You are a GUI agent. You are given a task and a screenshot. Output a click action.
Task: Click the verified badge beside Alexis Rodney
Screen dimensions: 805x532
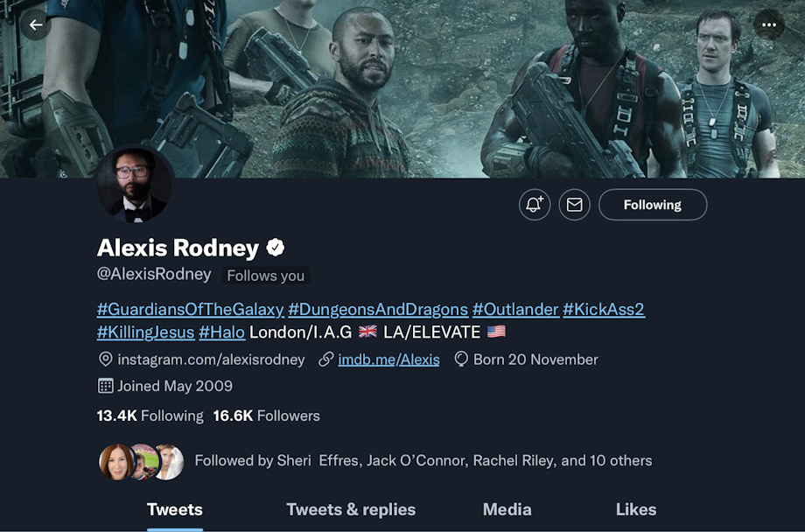275,248
